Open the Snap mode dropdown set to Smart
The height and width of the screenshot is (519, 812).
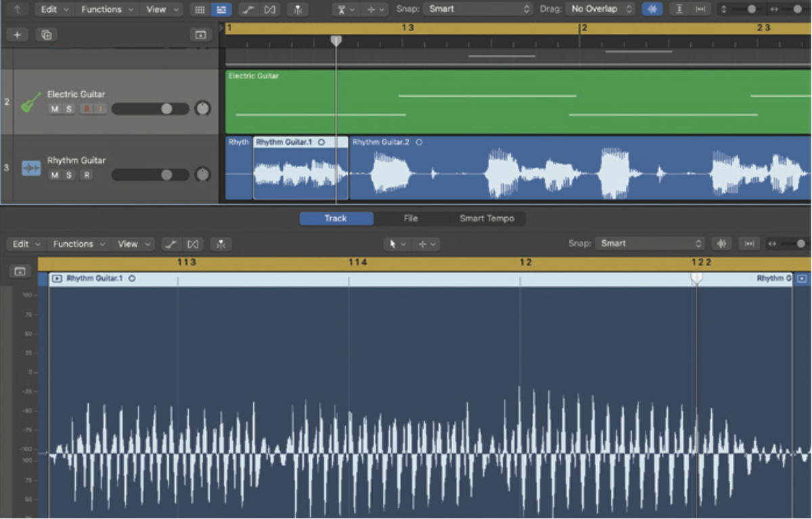click(x=477, y=9)
